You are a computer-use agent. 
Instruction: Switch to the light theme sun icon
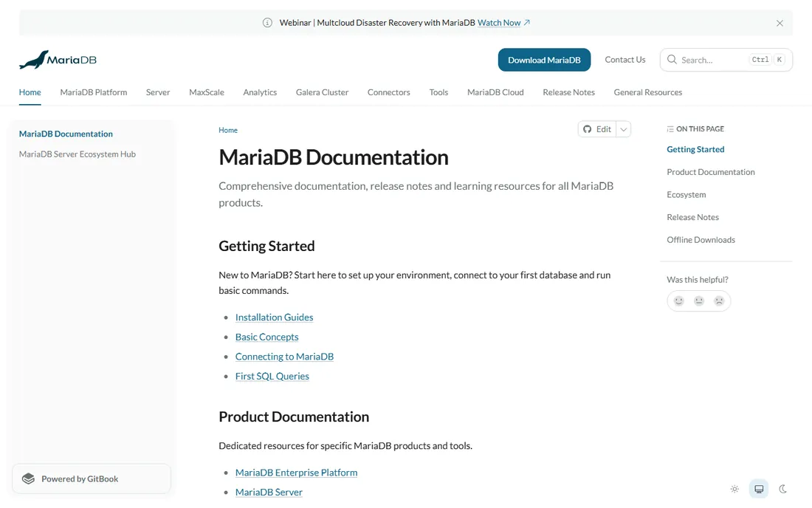(x=734, y=489)
